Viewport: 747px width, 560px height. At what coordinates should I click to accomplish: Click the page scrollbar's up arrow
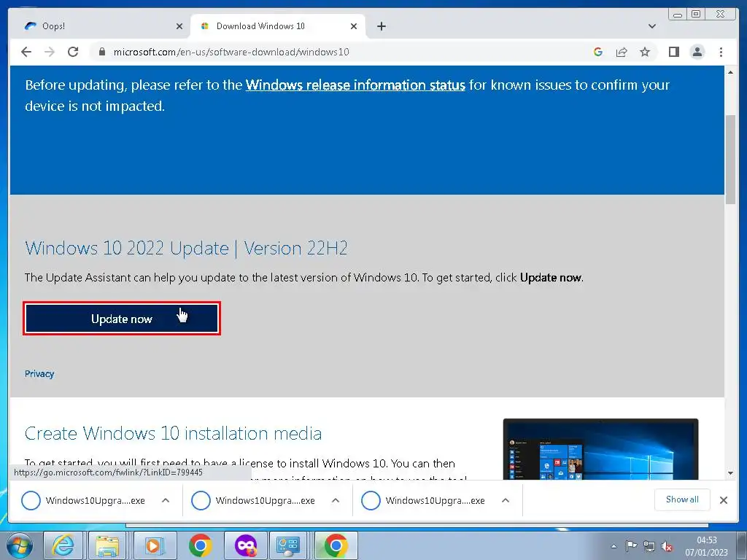click(730, 72)
